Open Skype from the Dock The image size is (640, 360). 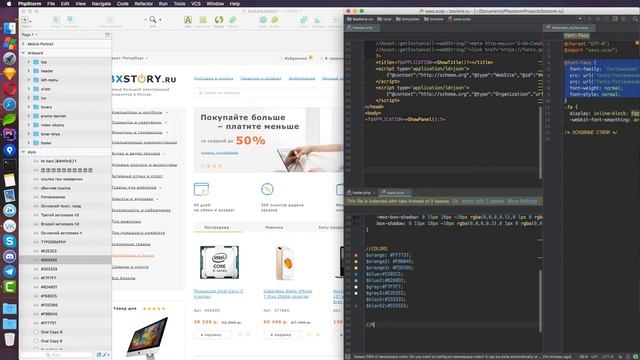[9, 241]
